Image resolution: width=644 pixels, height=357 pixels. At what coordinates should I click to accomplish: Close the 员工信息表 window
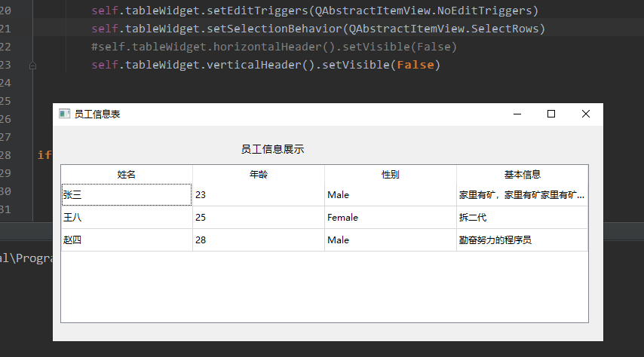(586, 114)
